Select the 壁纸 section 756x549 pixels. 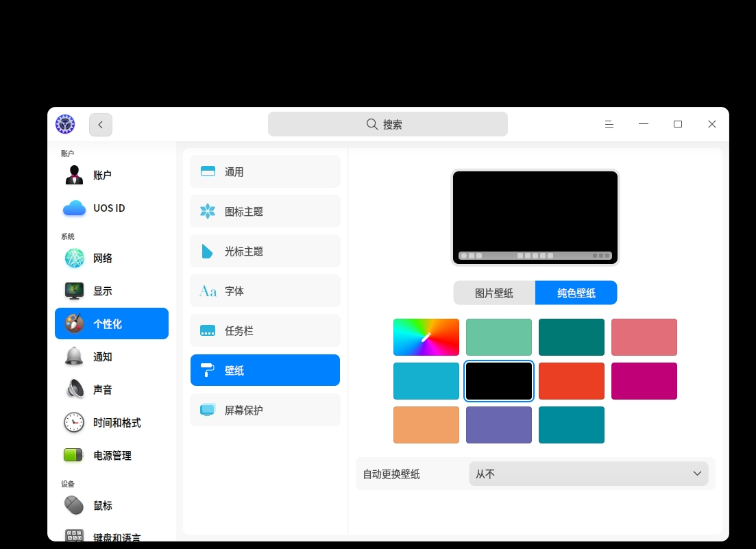[x=265, y=370]
